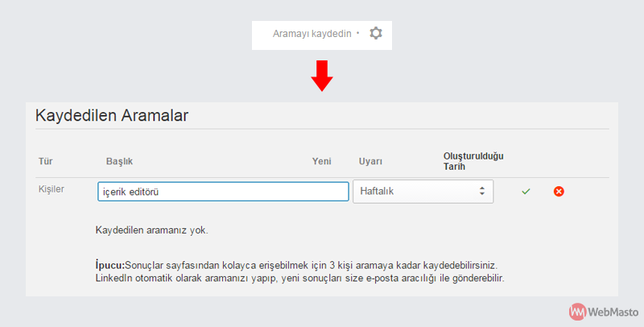644x327 pixels.
Task: Click the 'Oluşturulduğu Tarih' column header
Action: [x=473, y=161]
